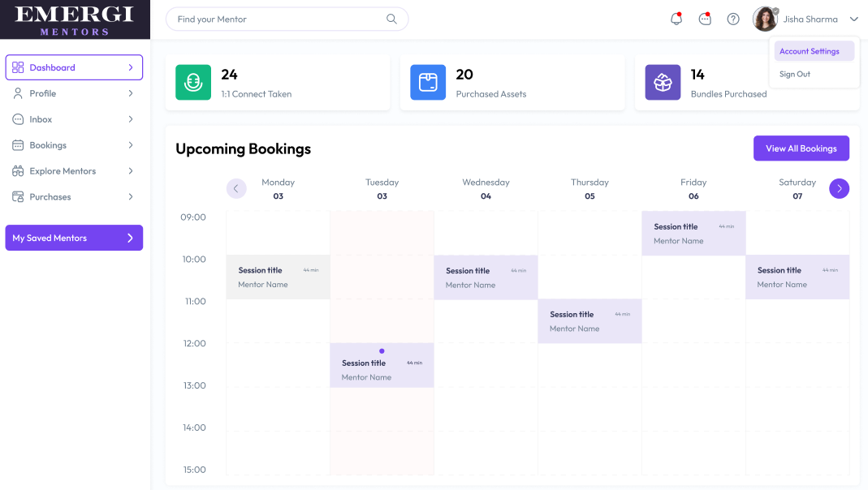Click the View All Bookings button
Image resolution: width=868 pixels, height=490 pixels.
[801, 148]
